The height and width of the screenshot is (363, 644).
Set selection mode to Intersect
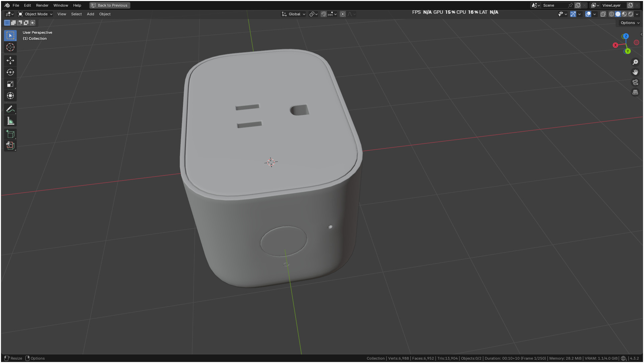(x=32, y=23)
